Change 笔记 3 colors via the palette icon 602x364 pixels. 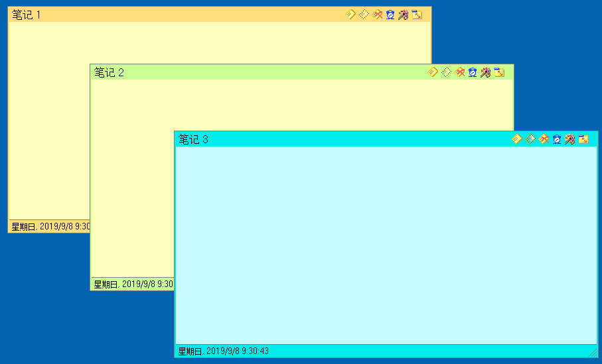tap(569, 139)
